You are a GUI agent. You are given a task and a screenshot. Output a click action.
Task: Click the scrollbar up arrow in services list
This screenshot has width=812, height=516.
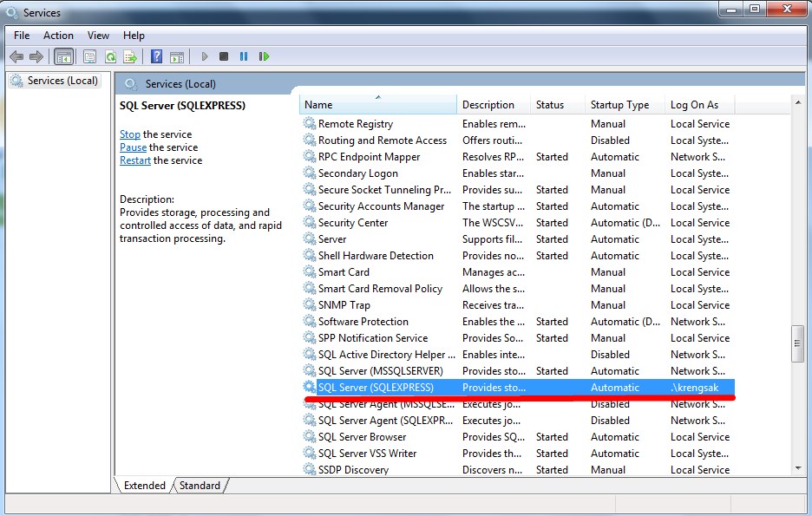tap(798, 103)
